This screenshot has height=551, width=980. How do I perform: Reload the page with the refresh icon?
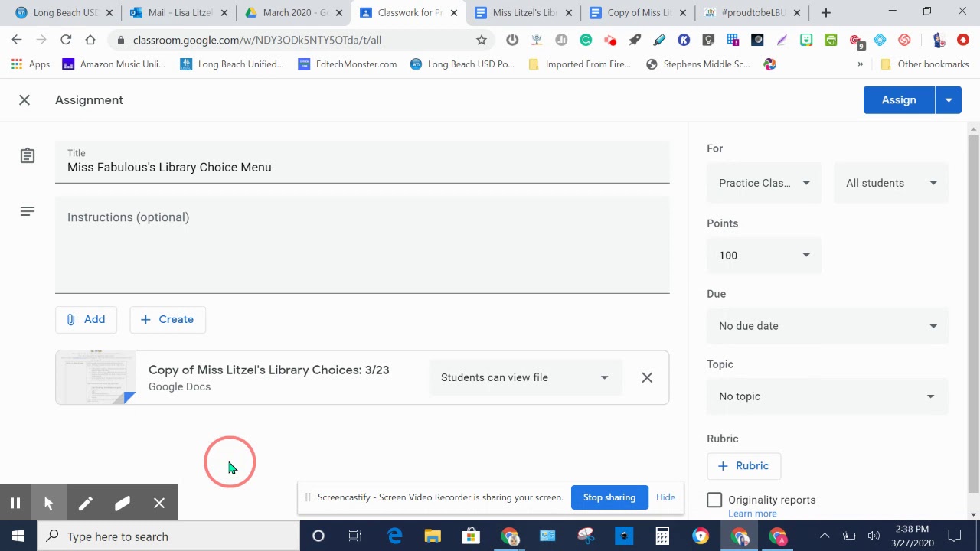click(x=66, y=40)
